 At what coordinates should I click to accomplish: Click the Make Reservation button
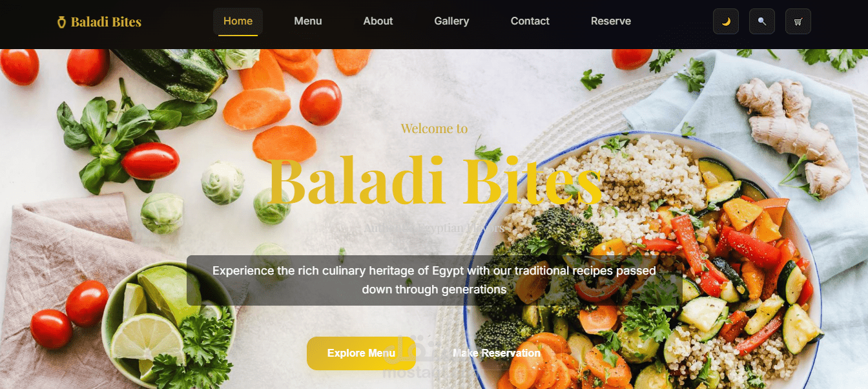click(x=497, y=353)
